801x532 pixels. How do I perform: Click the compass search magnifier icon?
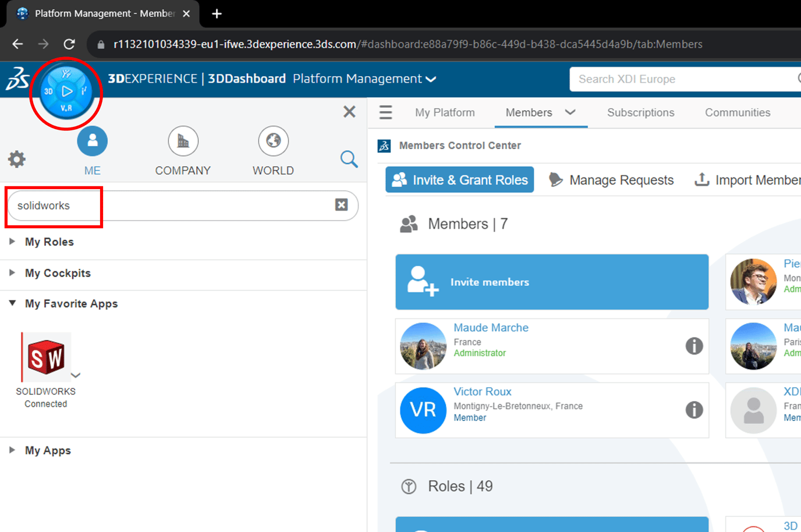[x=349, y=159]
